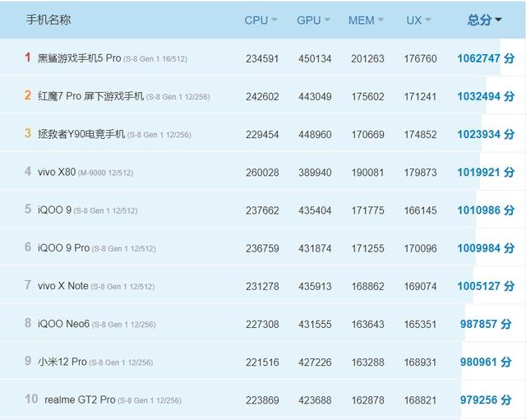Select CPU value 260028 for vivo X80
Image resolution: width=526 pixels, height=420 pixels.
(x=262, y=173)
